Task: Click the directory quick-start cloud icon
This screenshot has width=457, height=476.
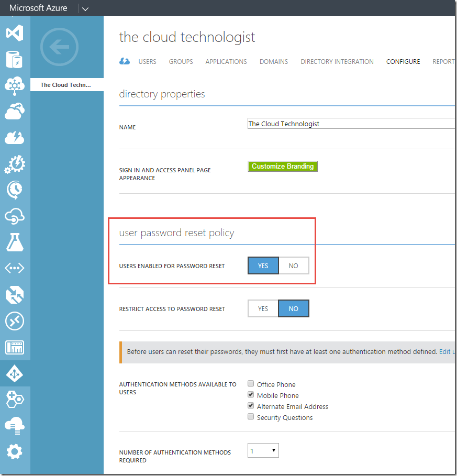Action: click(125, 61)
